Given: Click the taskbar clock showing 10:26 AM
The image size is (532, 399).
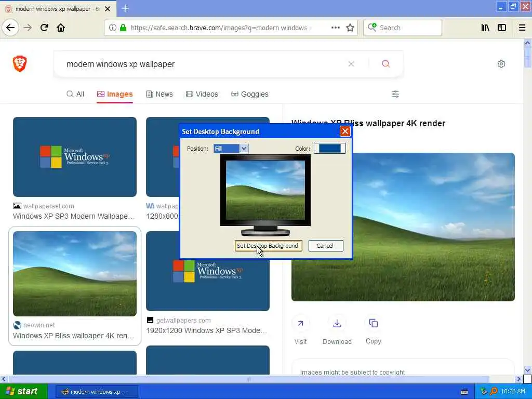Looking at the screenshot, I should 513,392.
